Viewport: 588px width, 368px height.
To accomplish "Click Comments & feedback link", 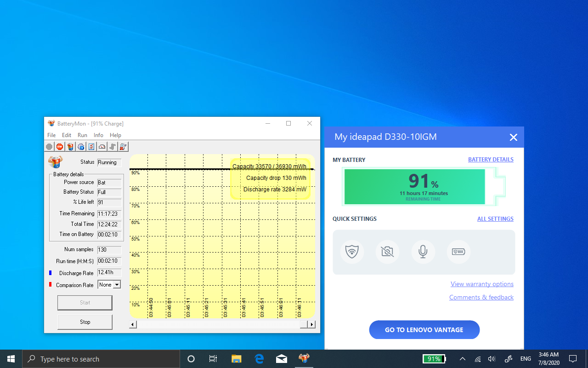I will click(481, 297).
